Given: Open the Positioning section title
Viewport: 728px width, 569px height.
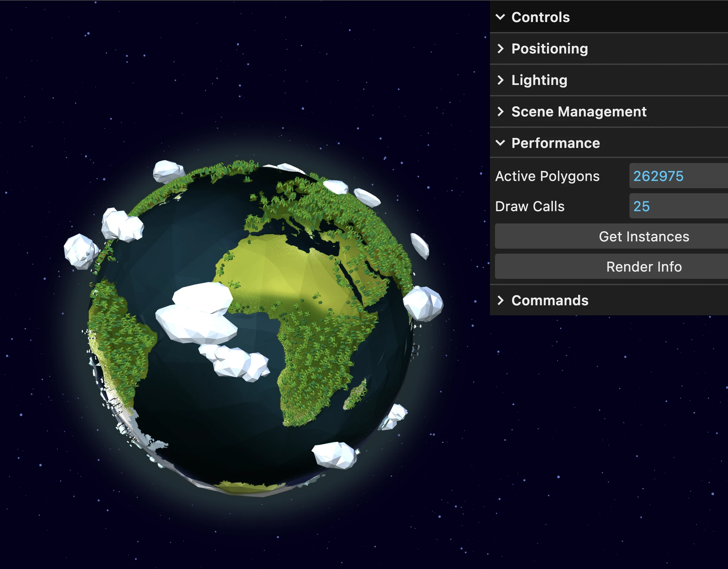Looking at the screenshot, I should pyautogui.click(x=549, y=49).
